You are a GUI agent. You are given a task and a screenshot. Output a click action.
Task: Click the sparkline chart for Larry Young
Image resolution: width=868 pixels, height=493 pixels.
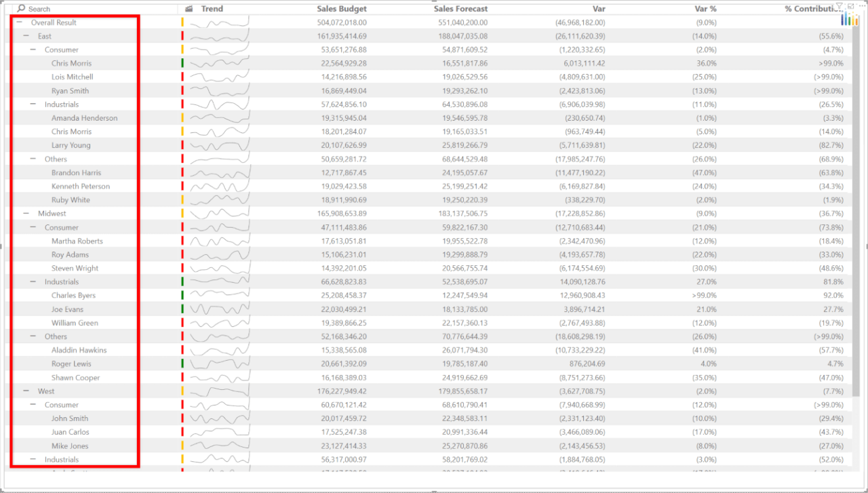[x=218, y=145]
